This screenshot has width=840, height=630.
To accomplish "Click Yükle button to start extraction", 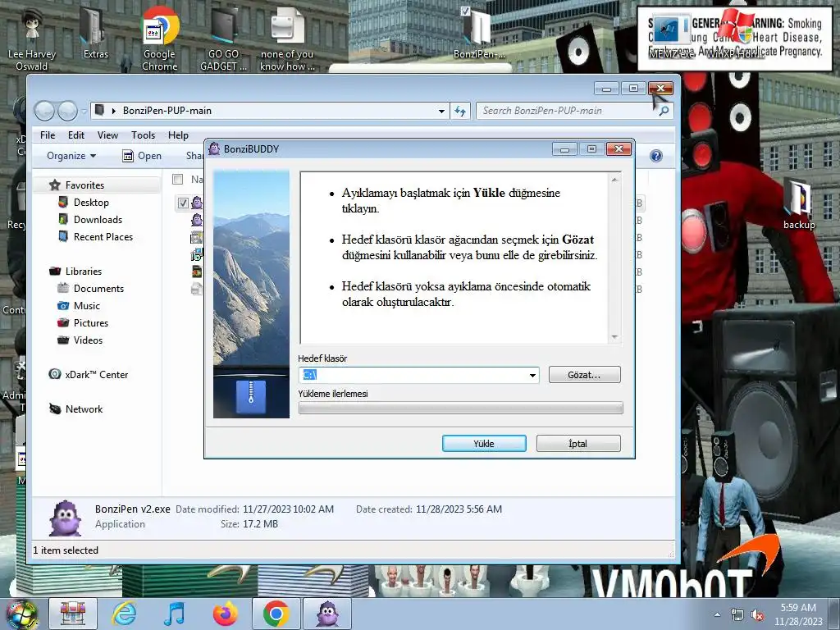I will coord(484,444).
